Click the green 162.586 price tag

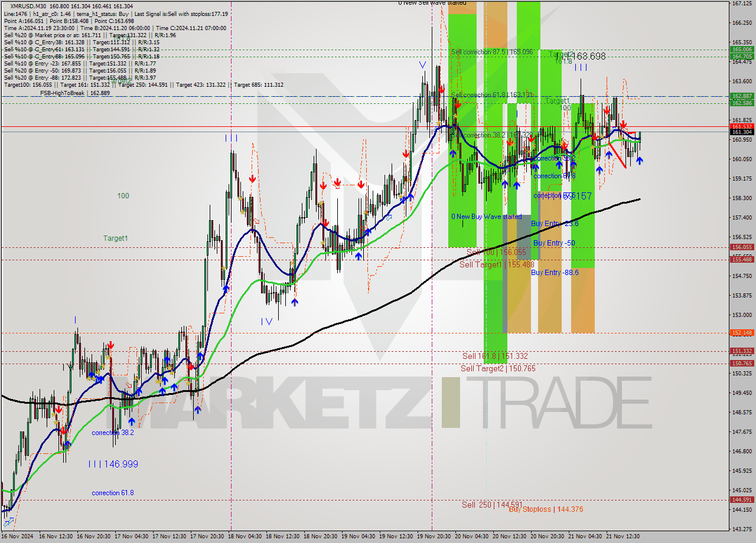click(742, 103)
